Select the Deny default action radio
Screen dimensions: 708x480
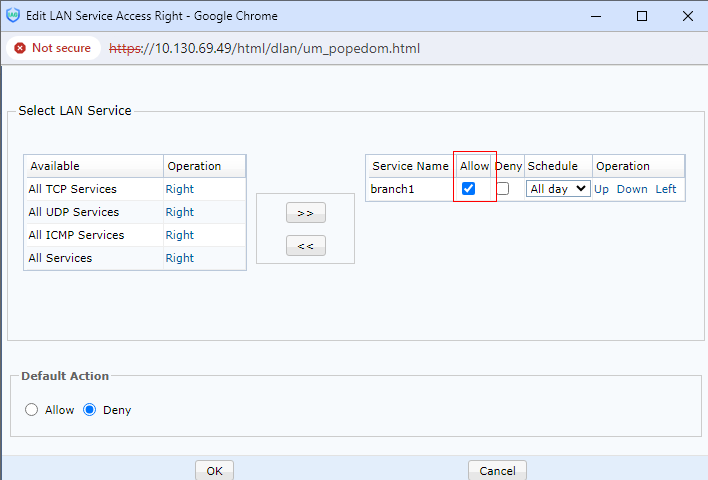pyautogui.click(x=89, y=410)
